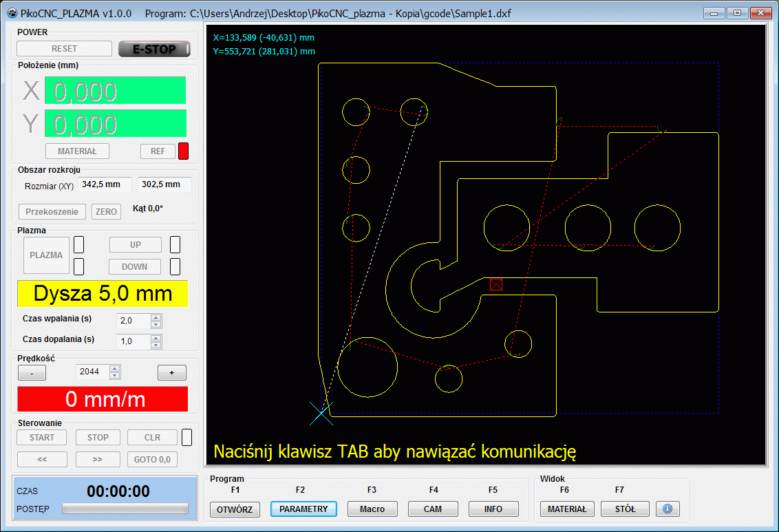Maximize the PikoCNC window
Screen dimensions: 779x532
coord(737,13)
